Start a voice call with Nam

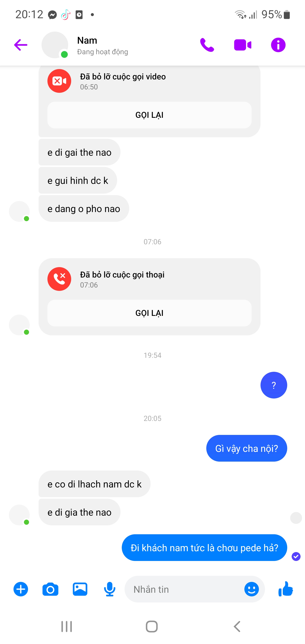click(207, 45)
